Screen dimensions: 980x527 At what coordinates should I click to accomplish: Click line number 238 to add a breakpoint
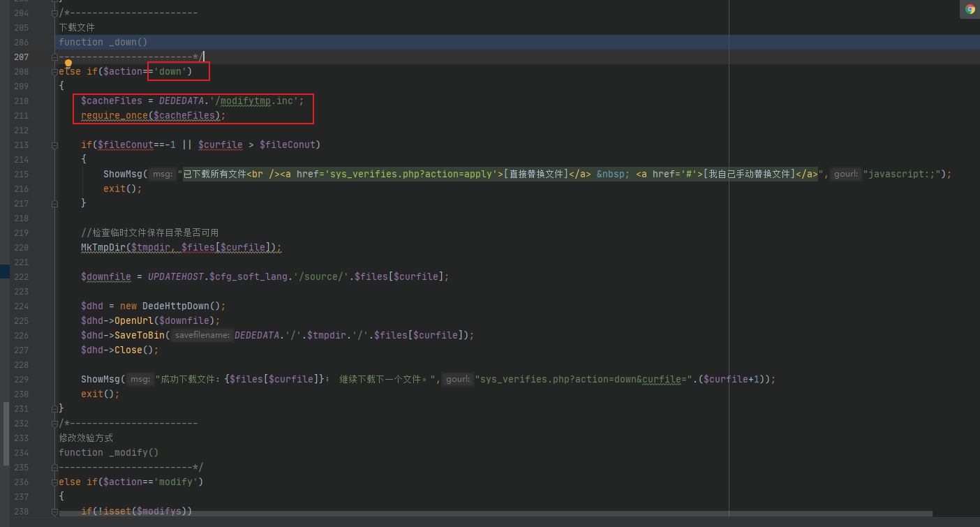pyautogui.click(x=21, y=511)
